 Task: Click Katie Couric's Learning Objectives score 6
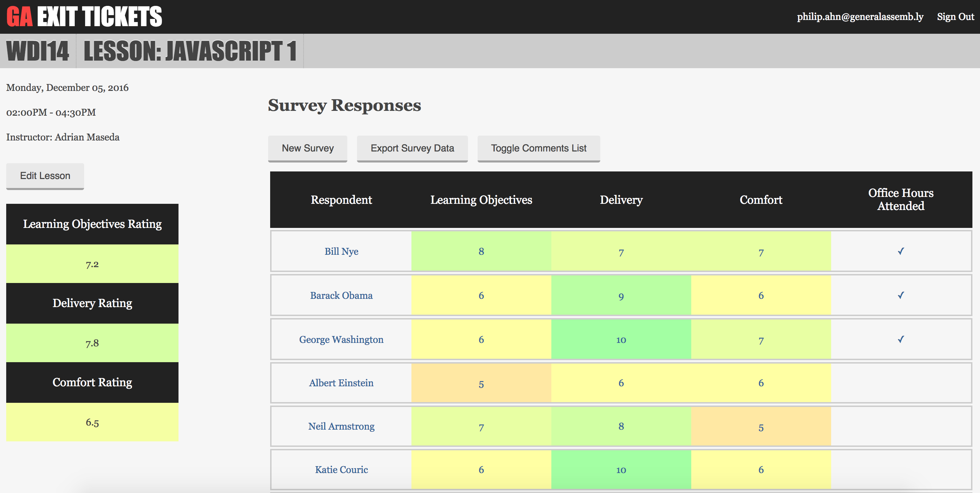481,470
